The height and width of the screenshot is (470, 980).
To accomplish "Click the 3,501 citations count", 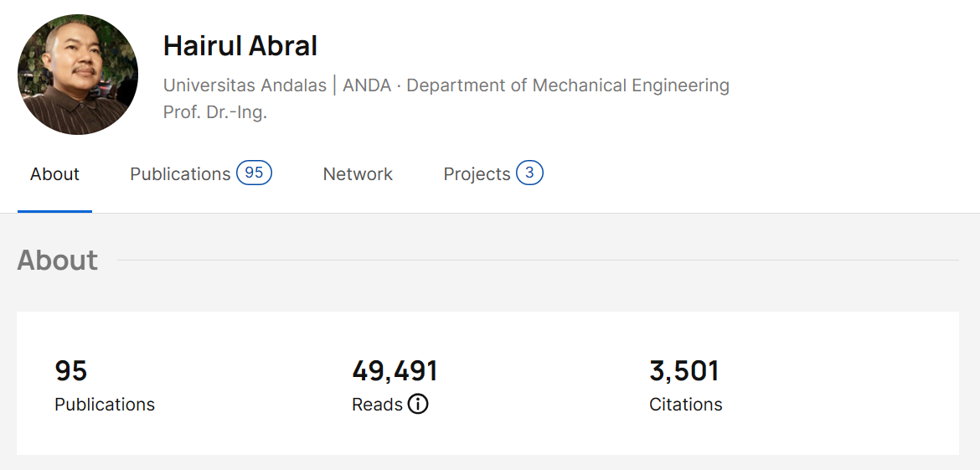I will point(684,370).
